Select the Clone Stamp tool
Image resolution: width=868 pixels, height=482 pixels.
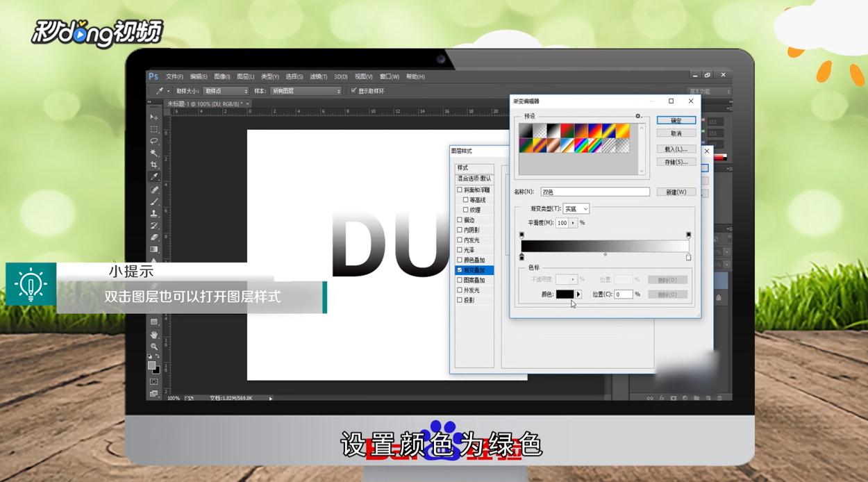154,213
